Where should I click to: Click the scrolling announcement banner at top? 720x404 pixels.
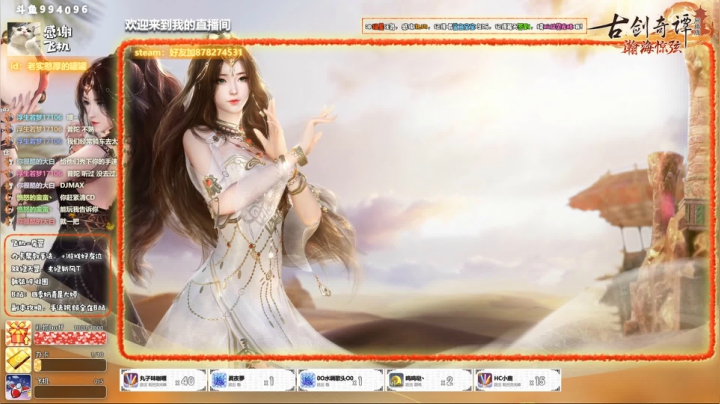tap(474, 27)
